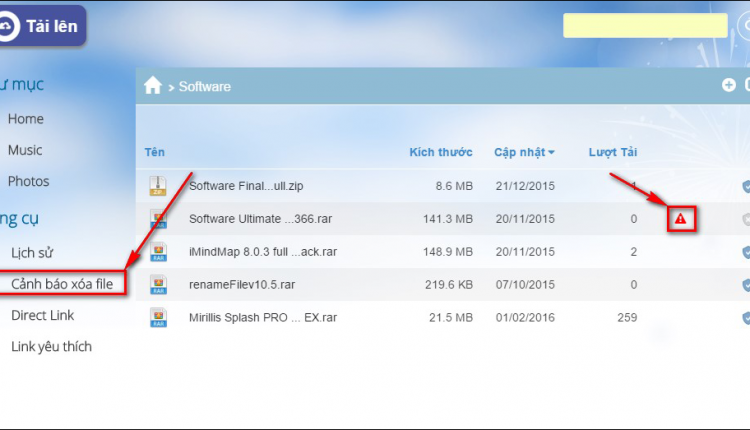
Task: Toggle Cập nhật sort dropdown arrow
Action: click(x=551, y=152)
